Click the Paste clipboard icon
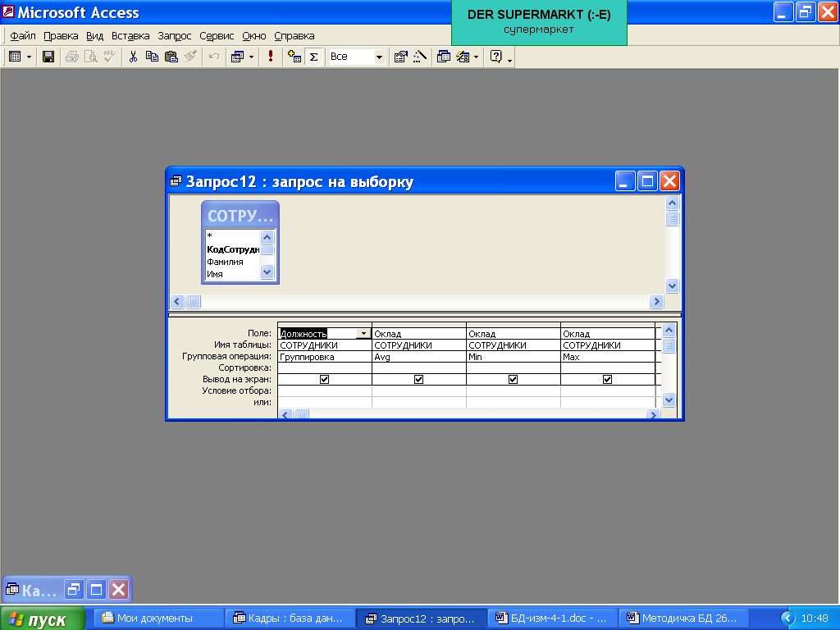This screenshot has width=840, height=630. click(x=171, y=57)
